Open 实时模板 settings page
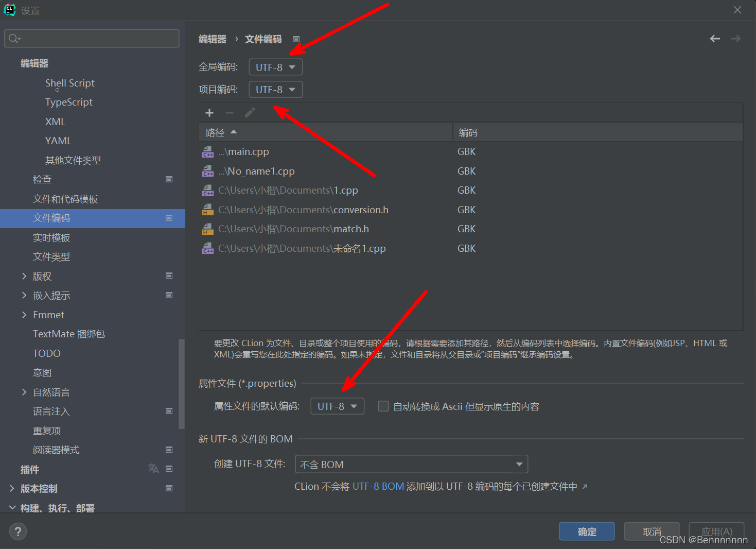The width and height of the screenshot is (756, 549). [51, 237]
